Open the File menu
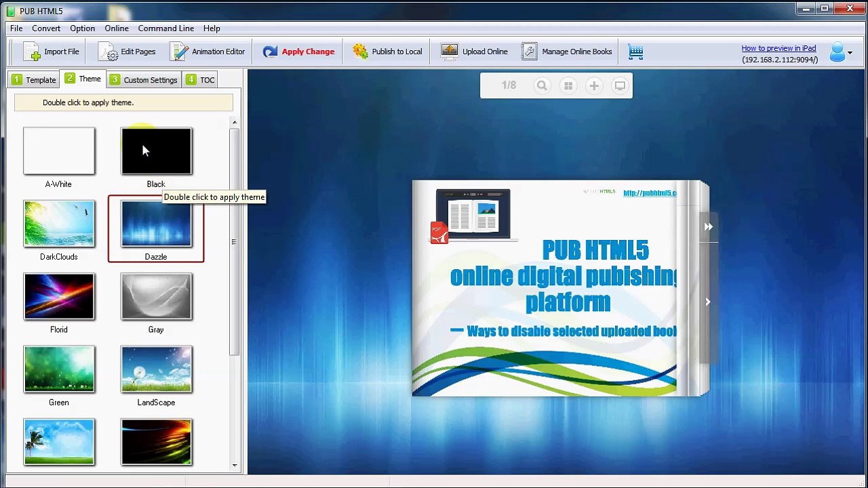Viewport: 868px width, 488px height. point(16,28)
